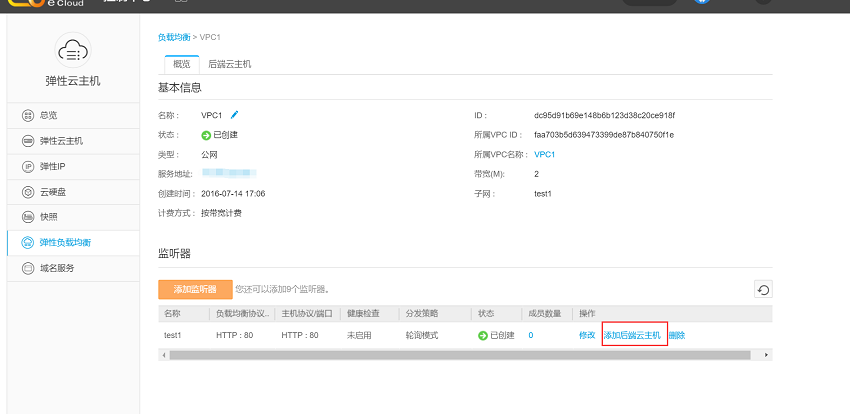Click the 总览 sidebar icon
Image resolution: width=850 pixels, height=414 pixels.
point(28,115)
